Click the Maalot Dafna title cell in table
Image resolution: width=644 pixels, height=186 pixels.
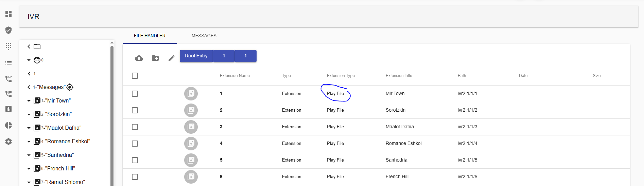400,127
